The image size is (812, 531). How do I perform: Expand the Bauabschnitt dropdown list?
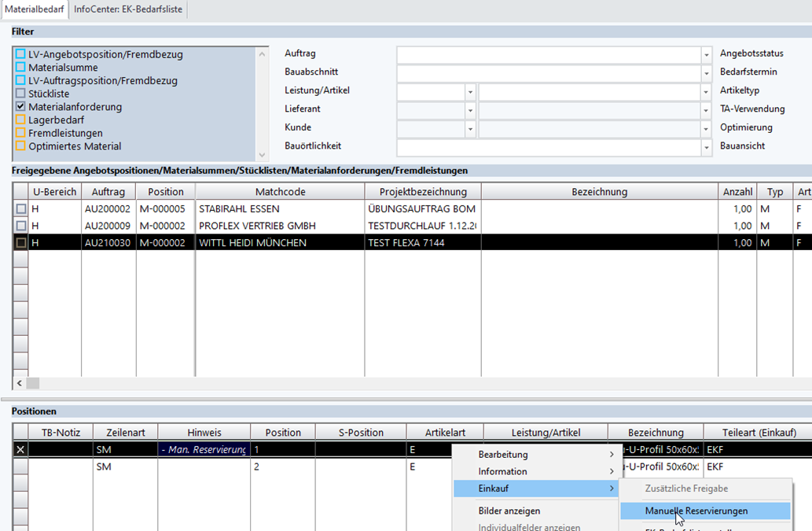[706, 72]
